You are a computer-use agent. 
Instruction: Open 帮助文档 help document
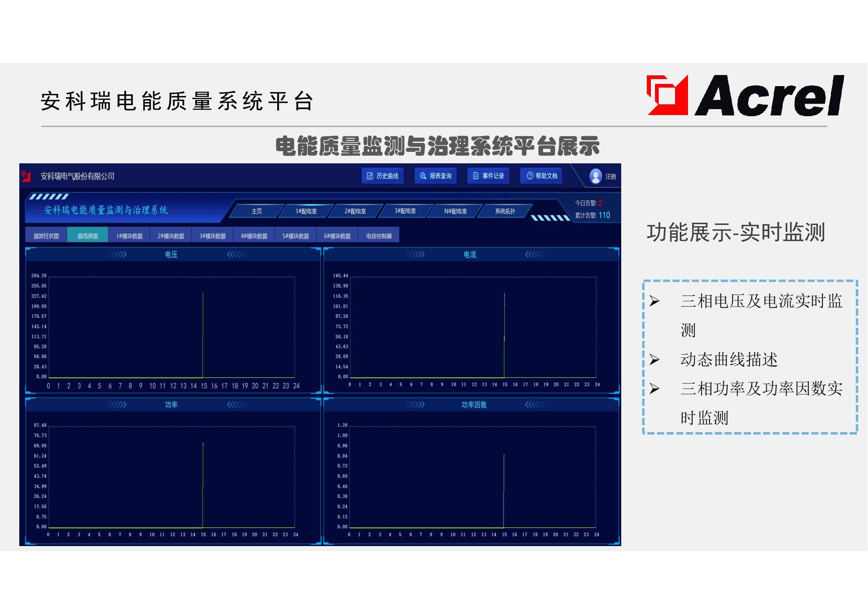pos(541,176)
